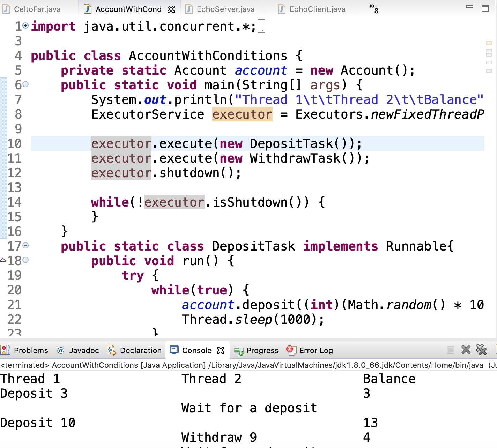The image size is (497, 448).
Task: Click shutdown() on line 12
Action: (x=196, y=173)
